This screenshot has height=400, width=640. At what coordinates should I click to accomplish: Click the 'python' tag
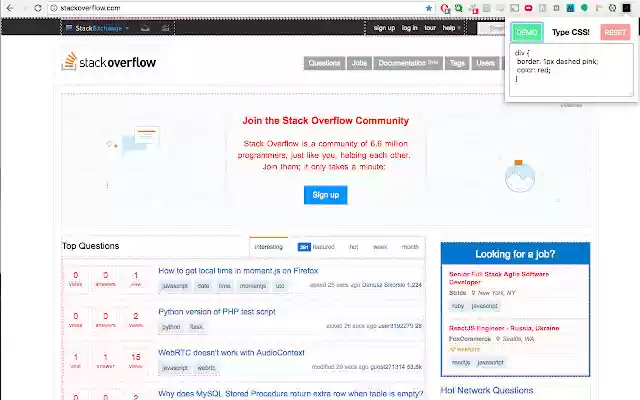pyautogui.click(x=171, y=327)
